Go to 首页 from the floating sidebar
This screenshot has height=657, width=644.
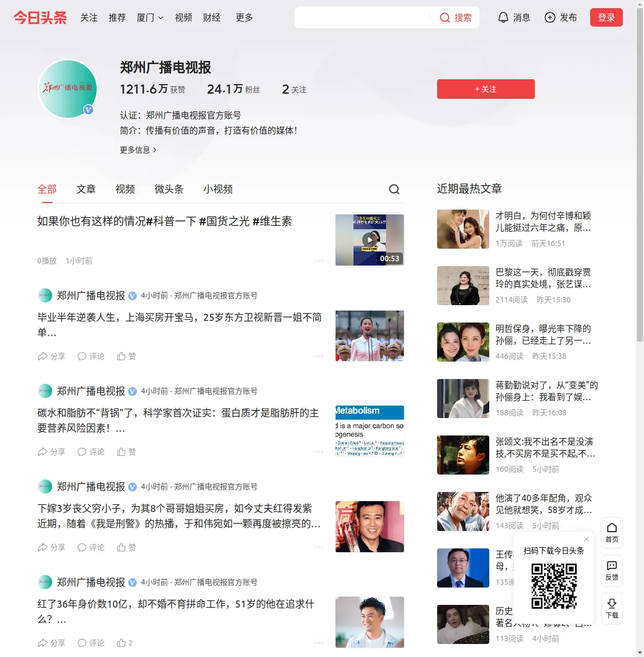612,533
